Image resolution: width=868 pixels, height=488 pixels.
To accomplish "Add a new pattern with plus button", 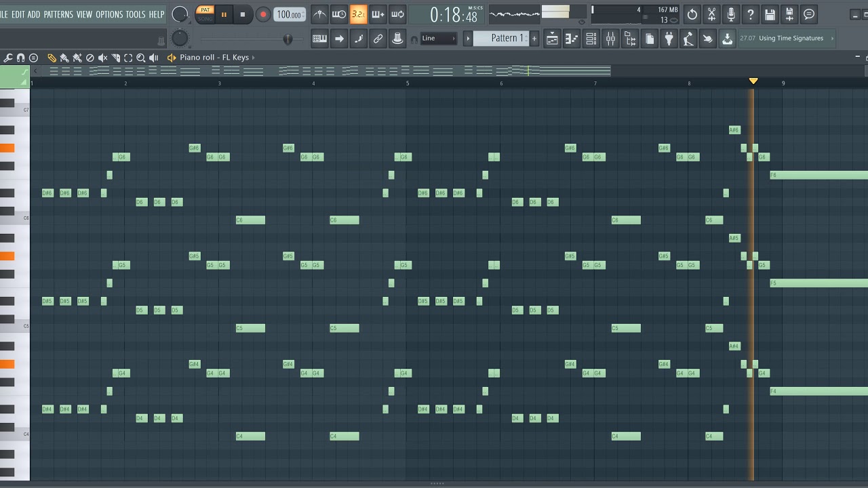I will (534, 39).
